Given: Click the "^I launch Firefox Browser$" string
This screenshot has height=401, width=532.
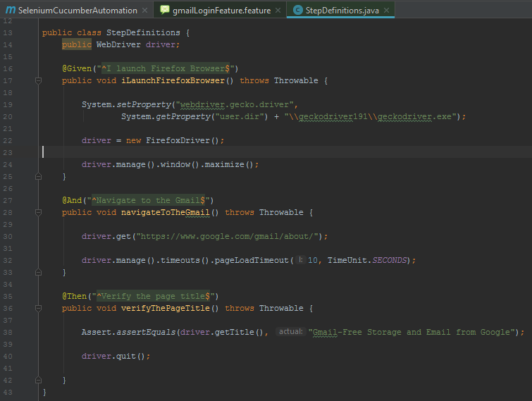Looking at the screenshot, I should pyautogui.click(x=166, y=68).
